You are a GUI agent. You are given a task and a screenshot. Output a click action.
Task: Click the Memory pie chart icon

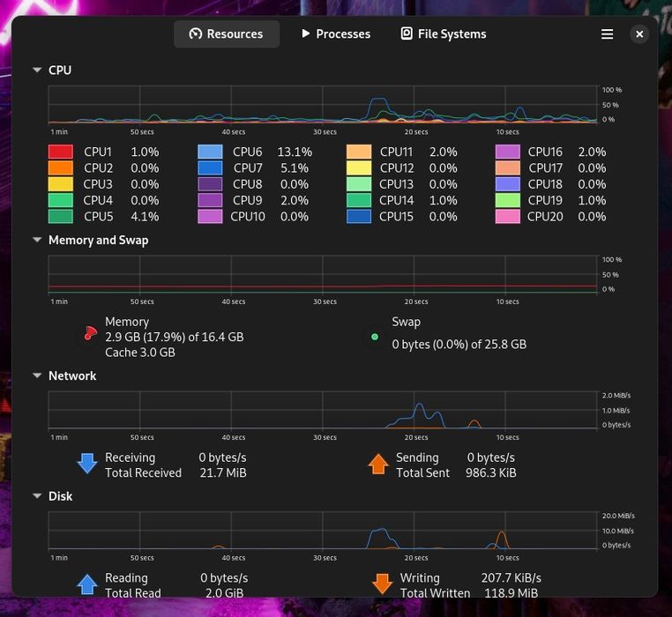(90, 333)
